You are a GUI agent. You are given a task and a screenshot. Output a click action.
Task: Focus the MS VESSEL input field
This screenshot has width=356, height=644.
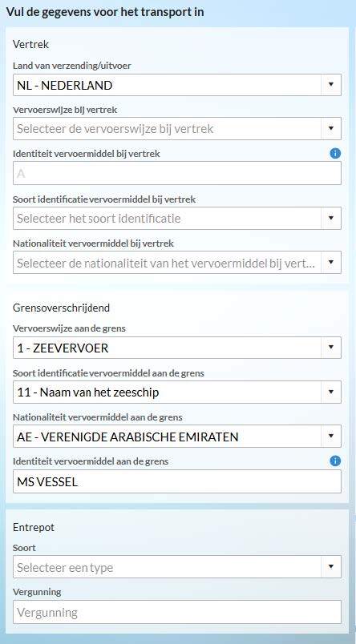coord(176,481)
